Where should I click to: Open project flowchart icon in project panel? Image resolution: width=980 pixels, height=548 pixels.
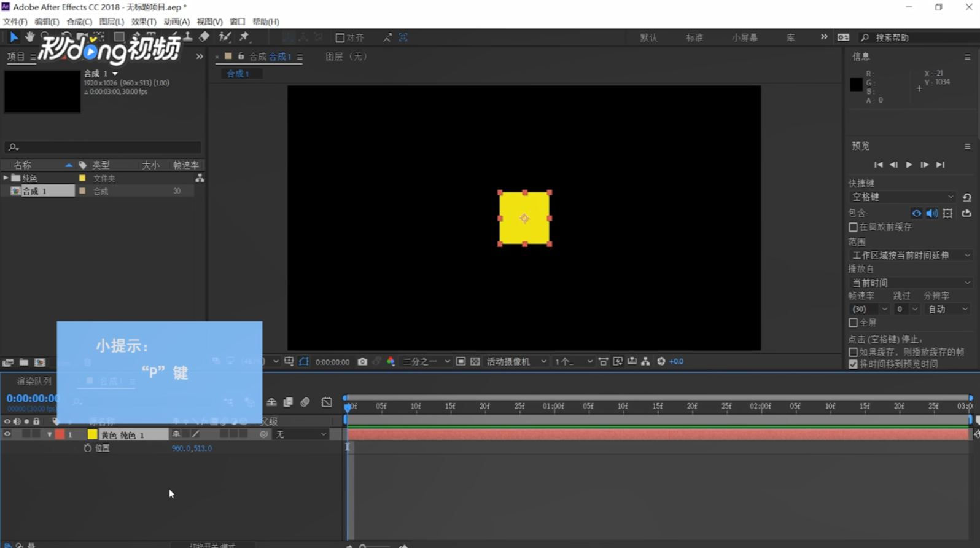(200, 178)
